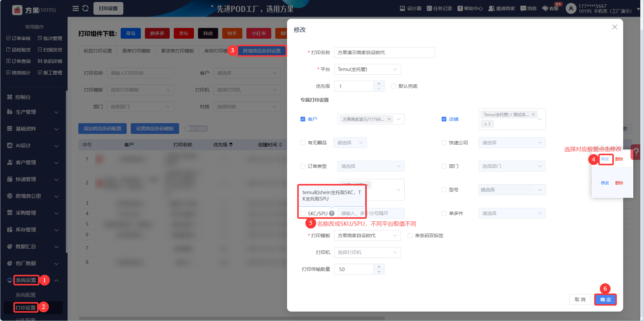Open the 报工管理 shortcut
Screen dimensions: 644x321
50,73
